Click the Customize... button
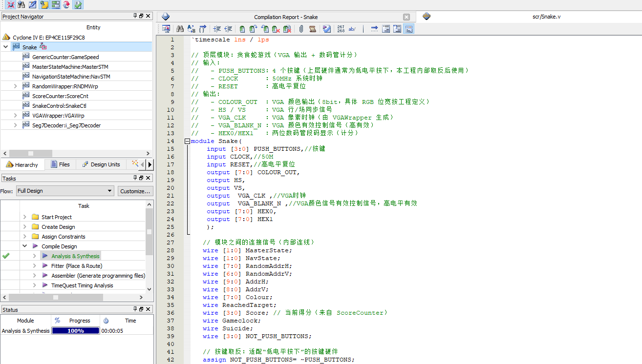The height and width of the screenshot is (364, 642). point(135,191)
